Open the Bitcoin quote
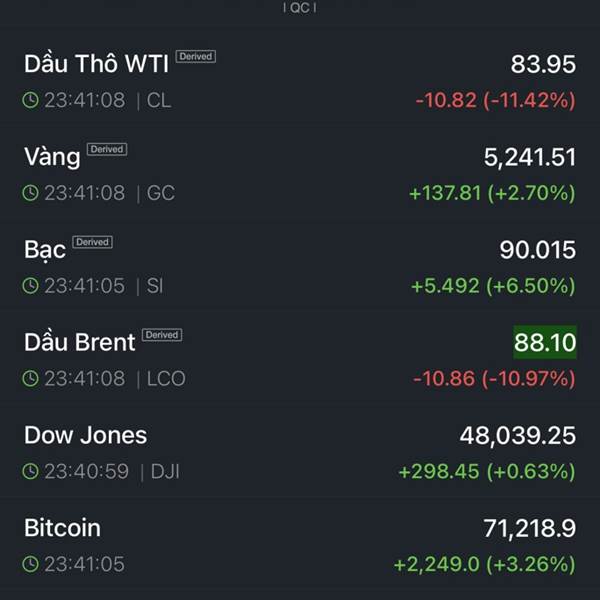This screenshot has width=600, height=600. click(x=62, y=528)
